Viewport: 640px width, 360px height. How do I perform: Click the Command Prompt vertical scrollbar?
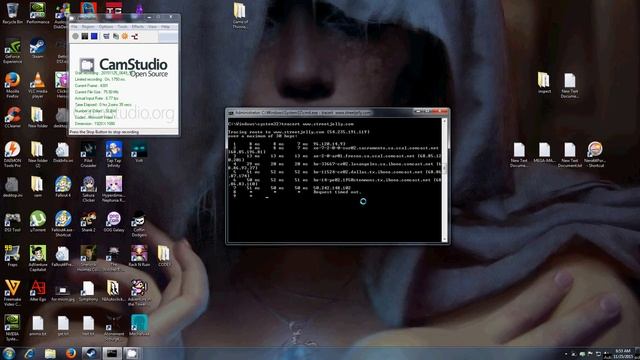pyautogui.click(x=444, y=180)
